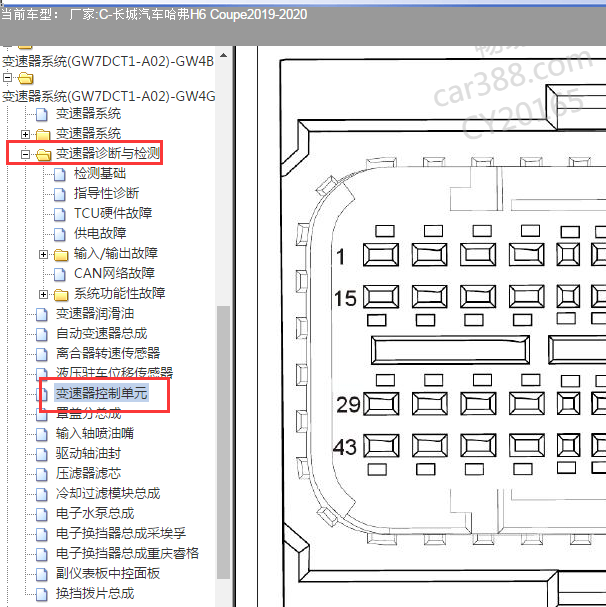Click the tree panel scroll up arrow
Viewport: 606px width, 607px height.
(x=223, y=55)
